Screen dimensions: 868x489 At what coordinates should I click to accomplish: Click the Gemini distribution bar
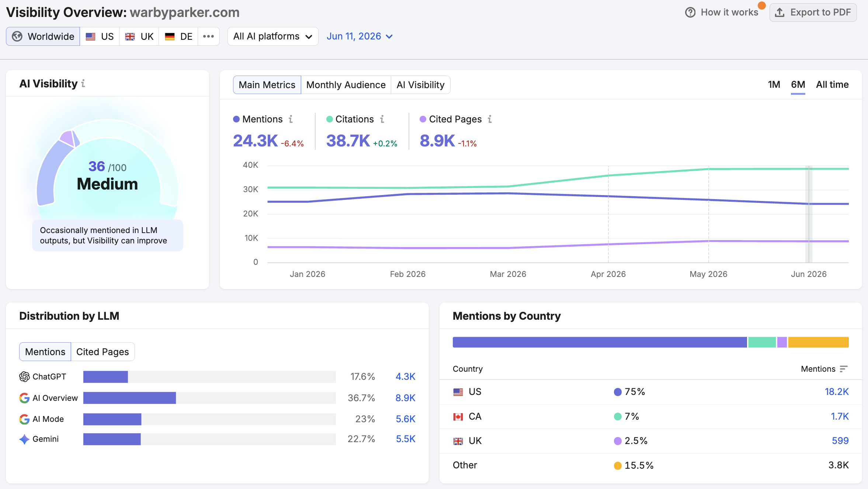[209, 439]
